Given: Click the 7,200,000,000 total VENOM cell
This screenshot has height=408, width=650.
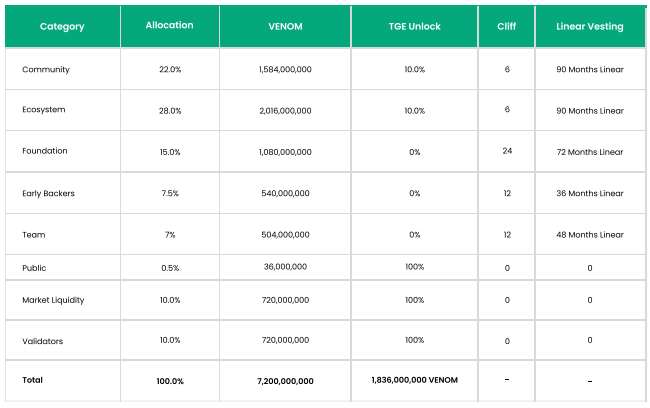Looking at the screenshot, I should (x=285, y=381).
